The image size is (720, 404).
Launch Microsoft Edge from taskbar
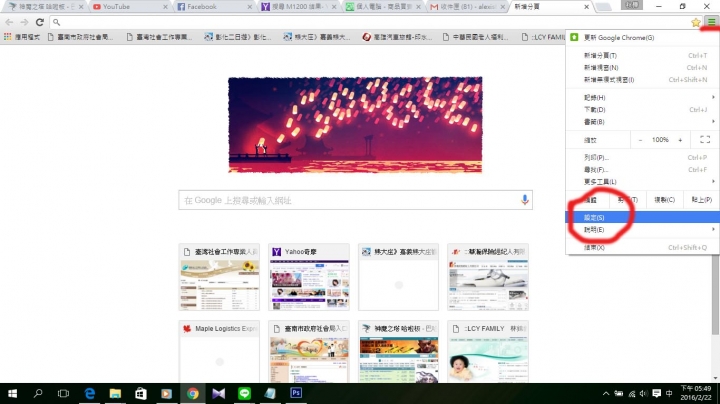90,393
